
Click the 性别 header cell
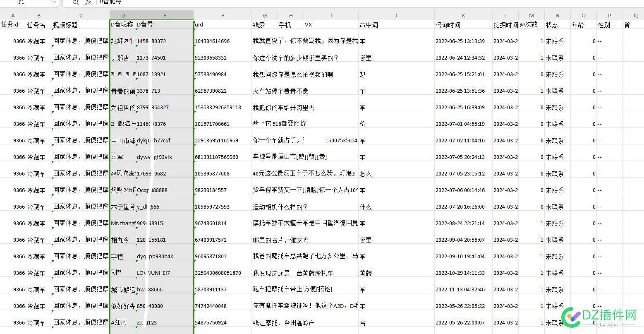(x=610, y=24)
